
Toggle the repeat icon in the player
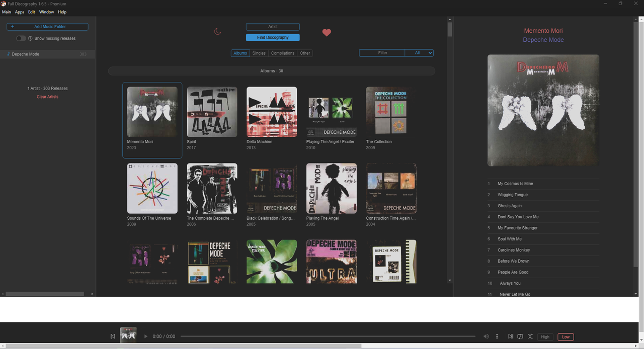520,336
